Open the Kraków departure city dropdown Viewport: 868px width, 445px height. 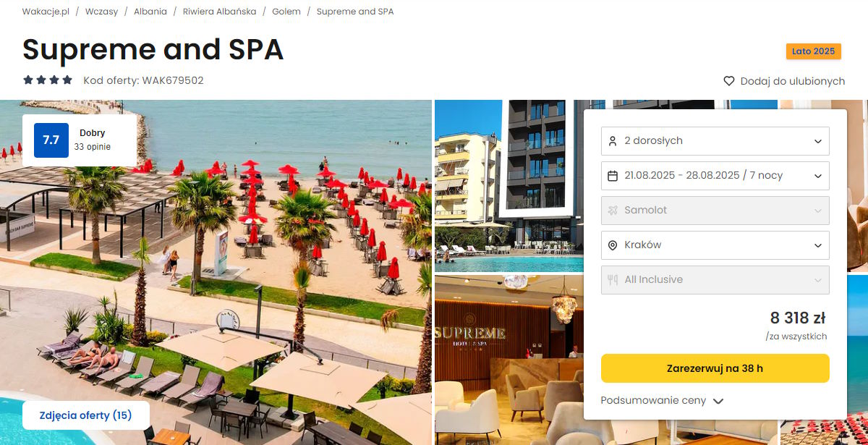pos(715,245)
